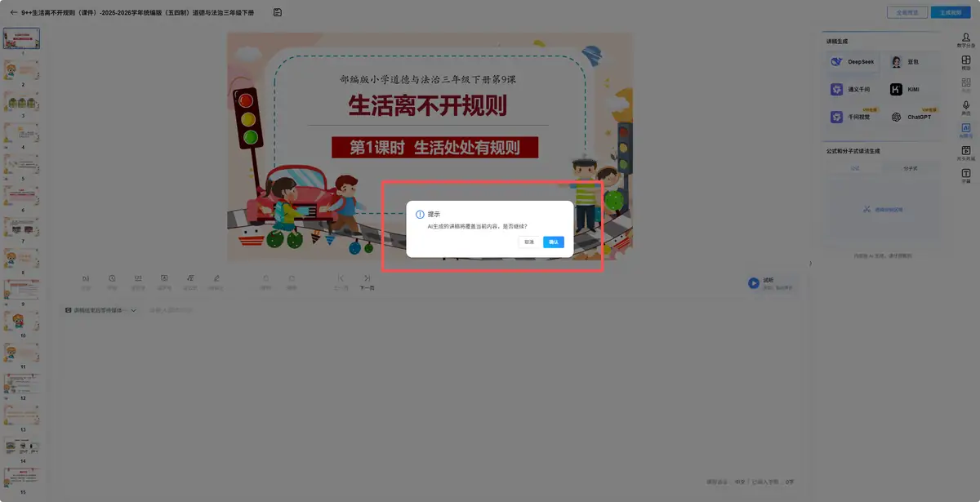Select slide thumbnail 12

pos(21,384)
